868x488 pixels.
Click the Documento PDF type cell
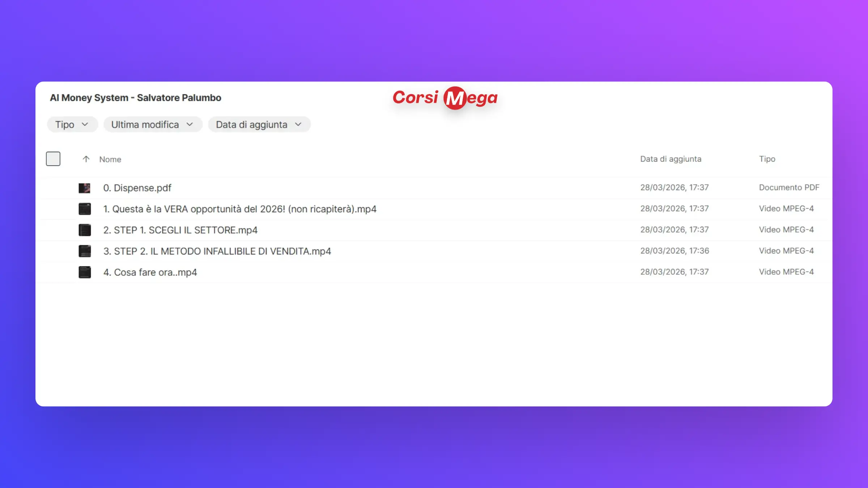click(x=789, y=188)
